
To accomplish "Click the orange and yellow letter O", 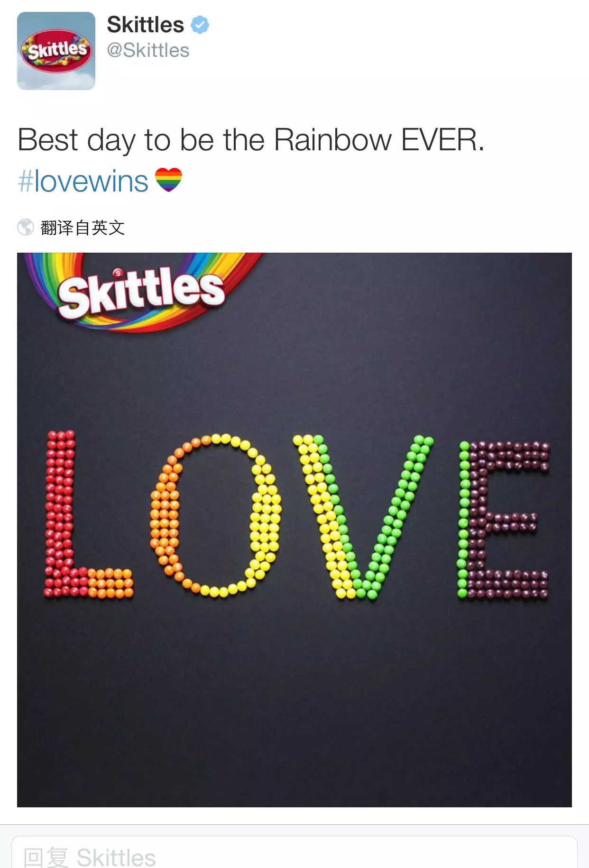I will point(215,515).
